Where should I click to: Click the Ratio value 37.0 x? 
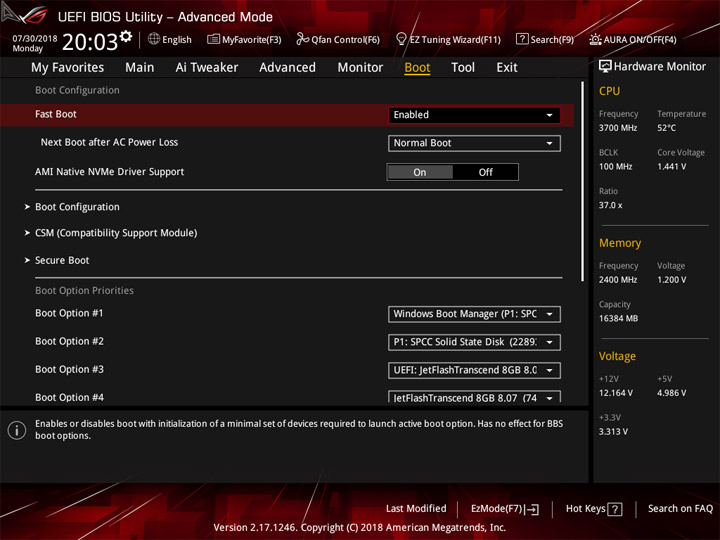pyautogui.click(x=610, y=205)
